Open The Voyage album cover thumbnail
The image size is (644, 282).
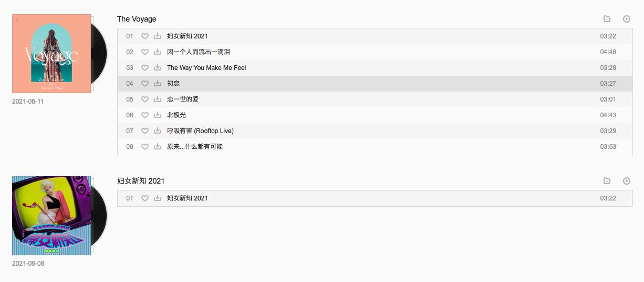pyautogui.click(x=51, y=54)
